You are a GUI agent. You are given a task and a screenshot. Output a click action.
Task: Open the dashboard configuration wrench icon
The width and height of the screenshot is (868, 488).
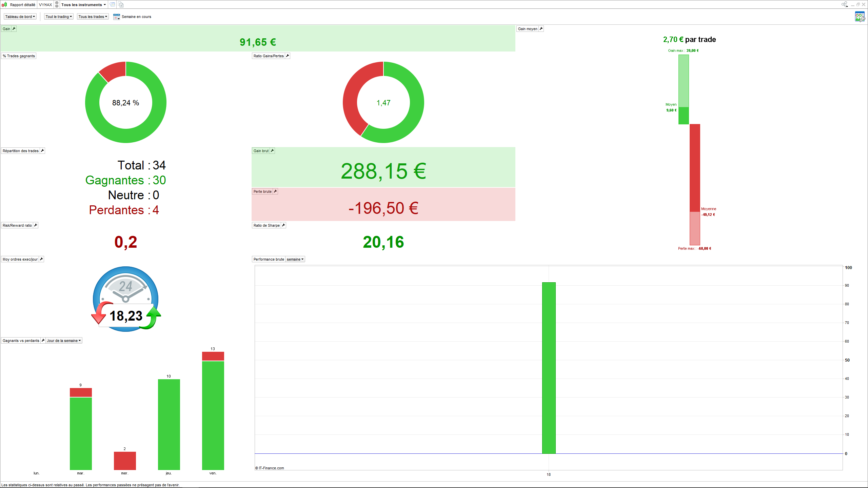click(x=860, y=17)
